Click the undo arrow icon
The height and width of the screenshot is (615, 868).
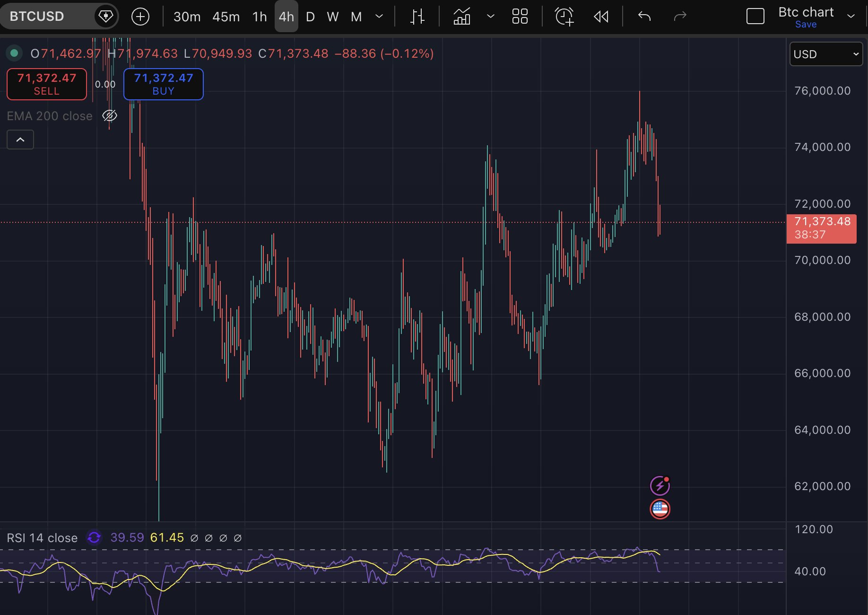pos(644,17)
